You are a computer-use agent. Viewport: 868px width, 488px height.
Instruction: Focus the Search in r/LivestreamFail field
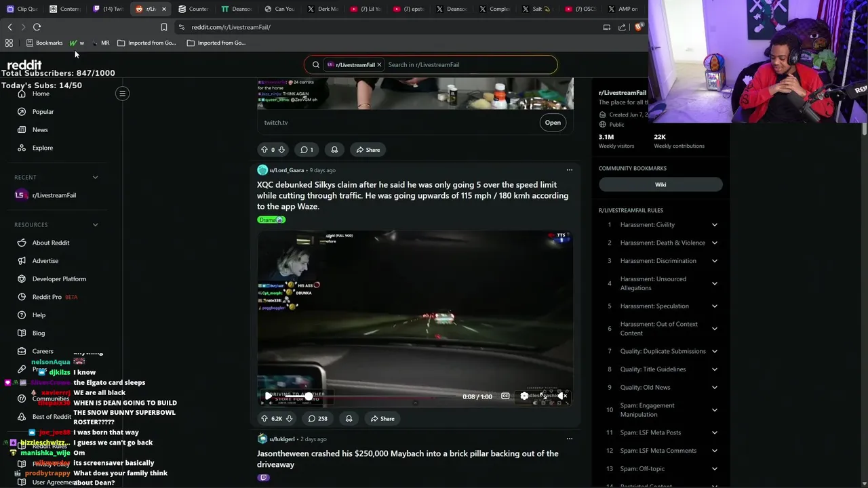[471, 64]
